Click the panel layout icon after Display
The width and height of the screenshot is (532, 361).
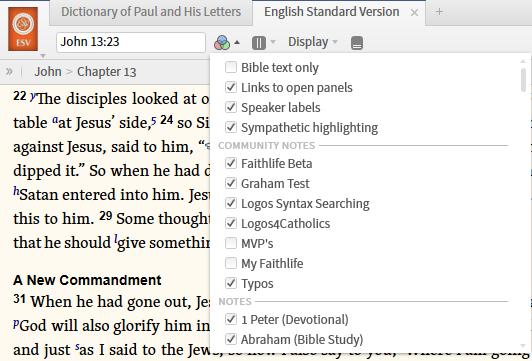coord(357,43)
